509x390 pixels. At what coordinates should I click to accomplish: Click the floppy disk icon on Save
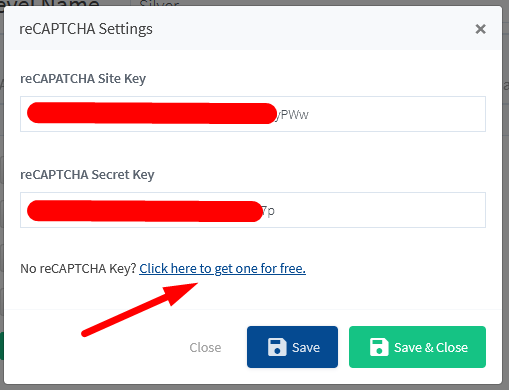pos(277,347)
